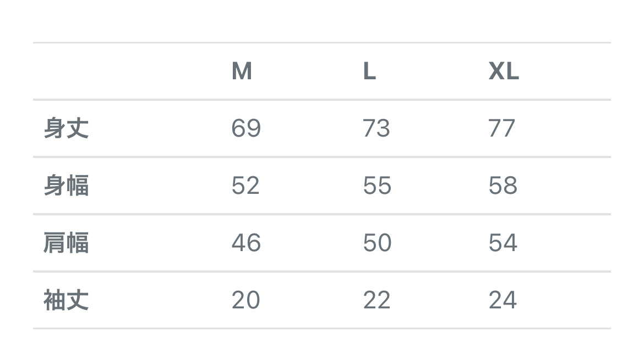Select the 肩幅 row label
Viewport: 644px width, 353px height.
pyautogui.click(x=66, y=243)
